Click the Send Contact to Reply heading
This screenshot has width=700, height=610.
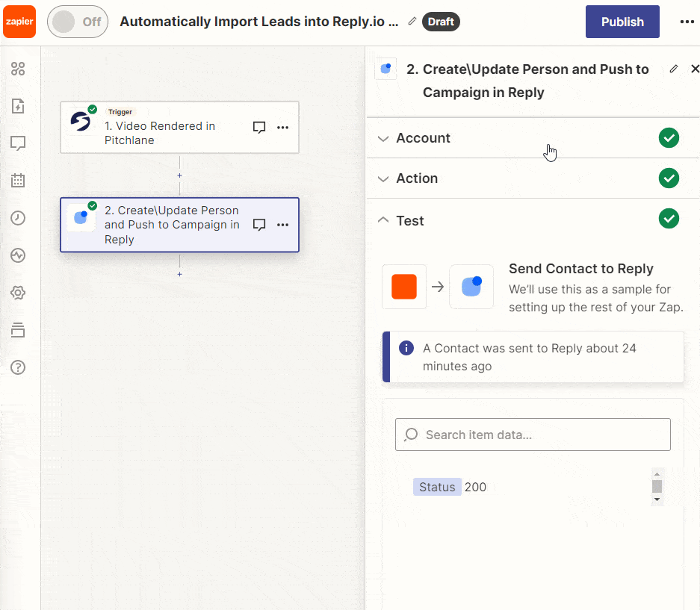tap(580, 269)
